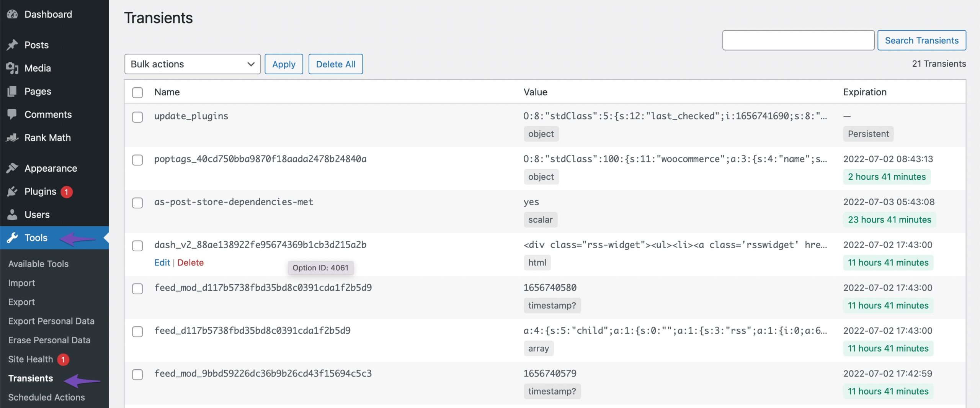The height and width of the screenshot is (408, 980).
Task: Click the Delete All button
Action: coord(336,64)
